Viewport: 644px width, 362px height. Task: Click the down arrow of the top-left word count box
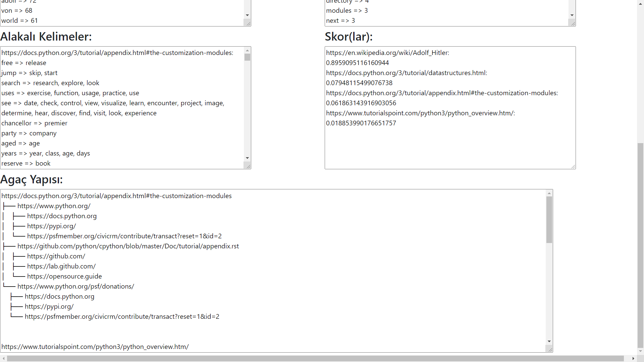pyautogui.click(x=247, y=15)
